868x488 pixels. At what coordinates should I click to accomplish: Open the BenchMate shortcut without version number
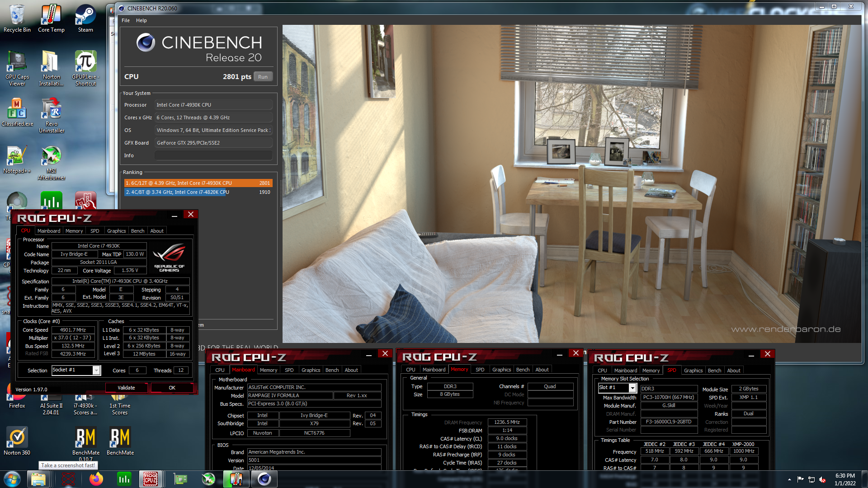click(x=120, y=441)
